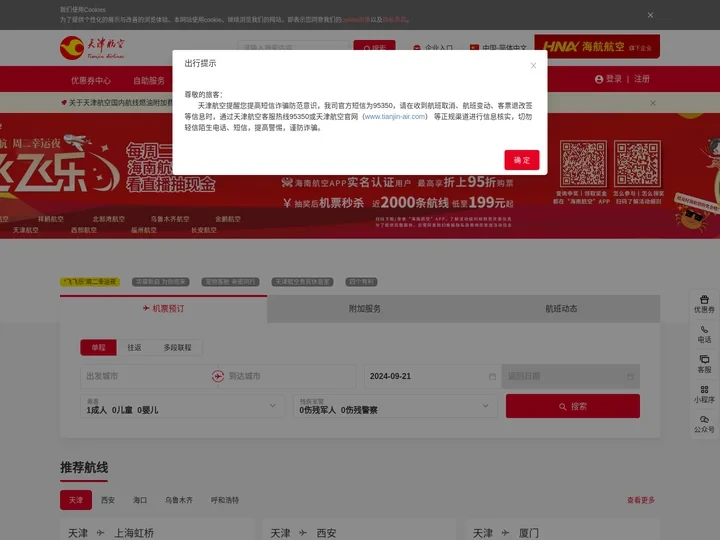Close the 出行提示 dialog with X
720x540 pixels.
(x=533, y=66)
